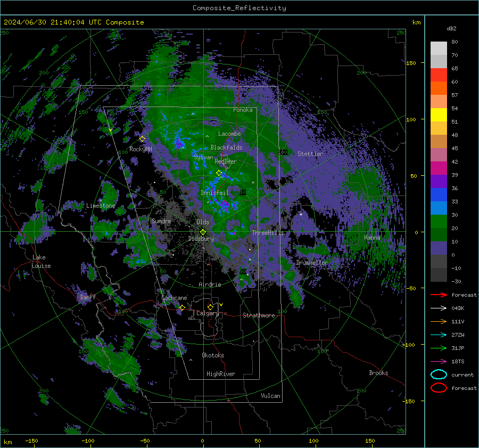Click the Limestone label on map
479x448 pixels.
(x=101, y=206)
